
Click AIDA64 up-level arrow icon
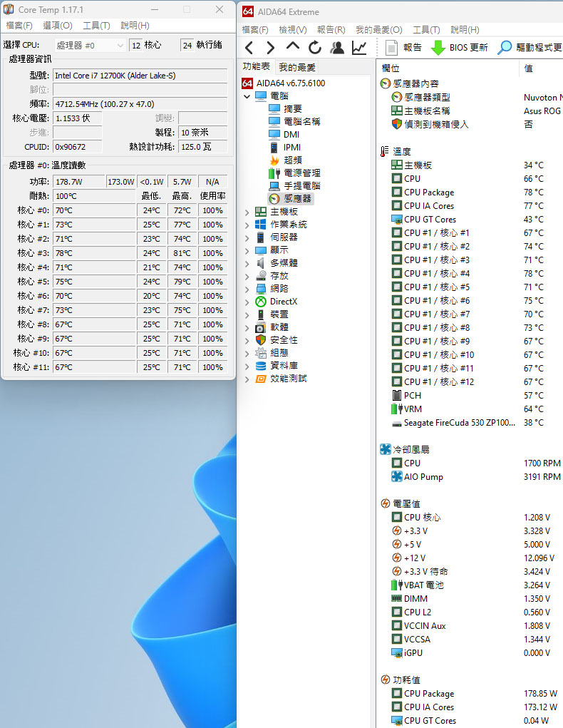[x=292, y=46]
